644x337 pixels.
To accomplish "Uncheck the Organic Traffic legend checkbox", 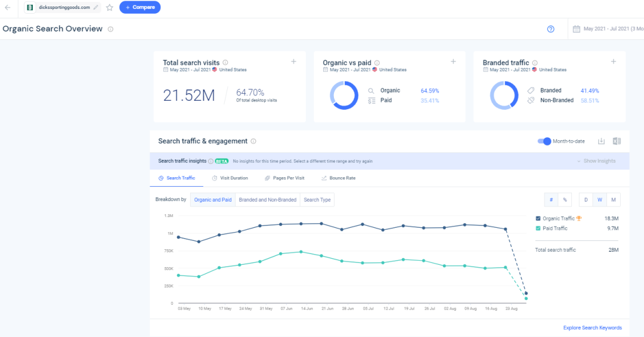I will 538,218.
